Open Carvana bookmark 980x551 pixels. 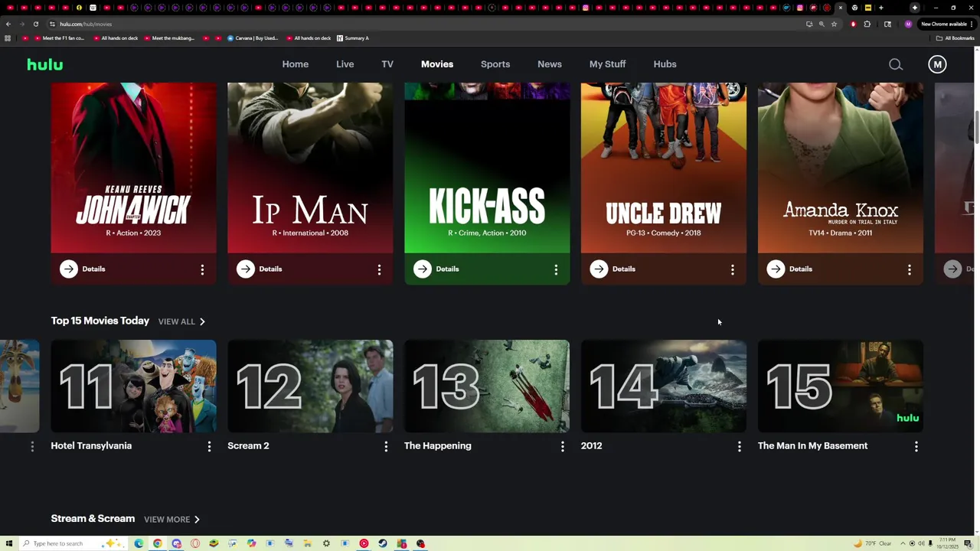(x=253, y=38)
